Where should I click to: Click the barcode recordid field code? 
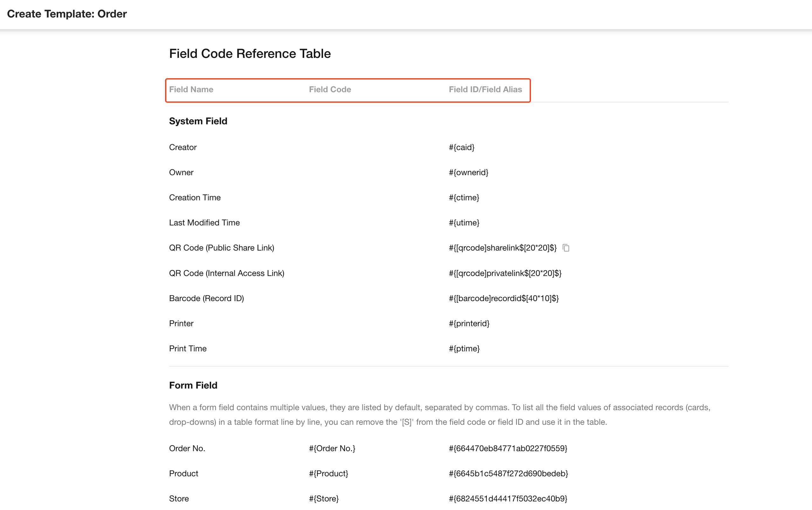(504, 298)
